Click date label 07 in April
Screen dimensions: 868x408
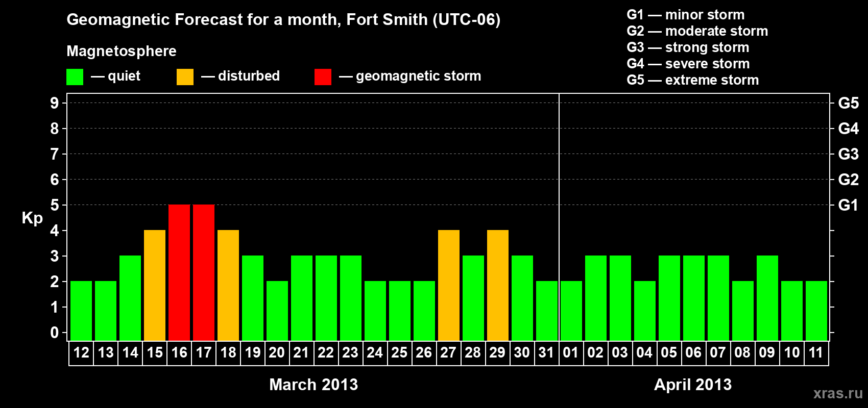coord(718,352)
